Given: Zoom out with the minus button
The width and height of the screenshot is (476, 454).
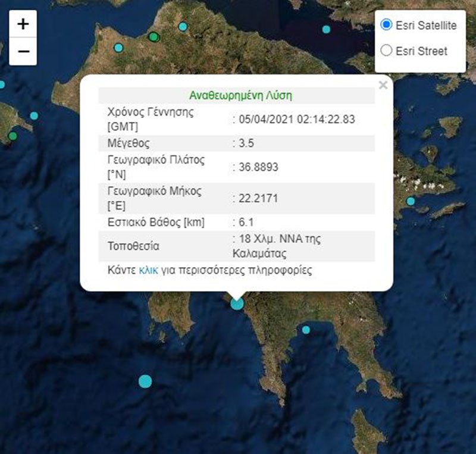Looking at the screenshot, I should (23, 51).
